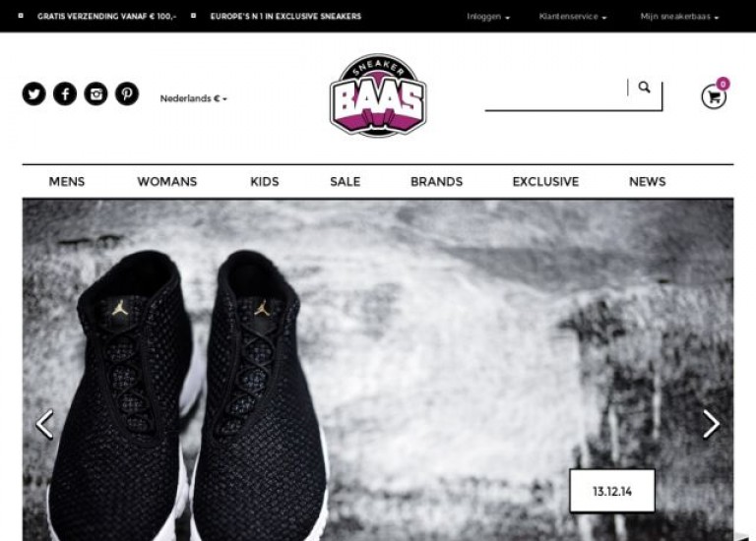
Task: Expand the Nederlands € language dropdown
Action: pyautogui.click(x=193, y=98)
